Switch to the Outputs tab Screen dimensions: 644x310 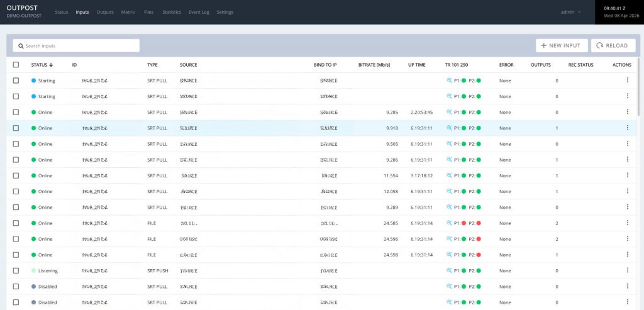pos(105,12)
